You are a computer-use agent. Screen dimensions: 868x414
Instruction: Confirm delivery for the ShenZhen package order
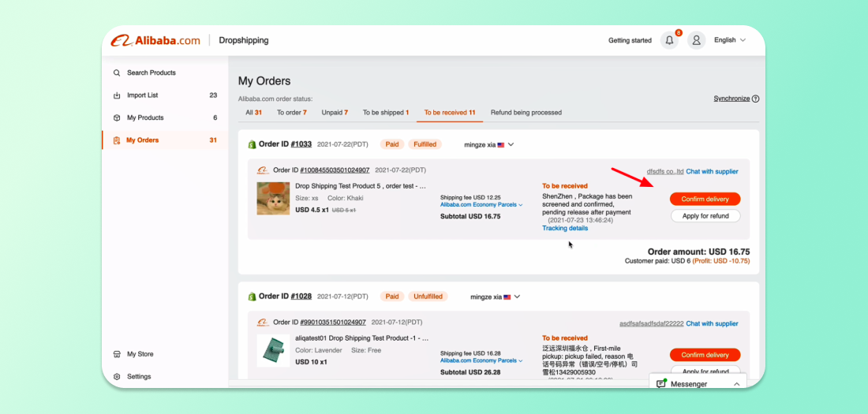705,200
